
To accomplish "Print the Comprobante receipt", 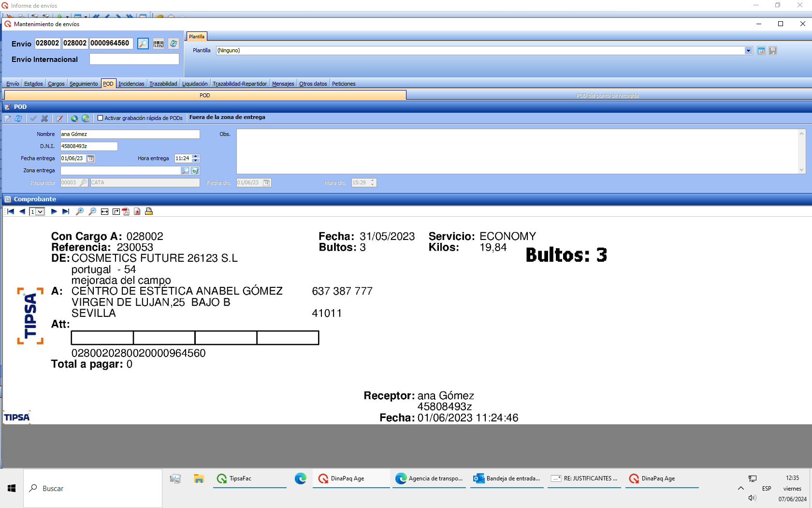I will click(149, 211).
